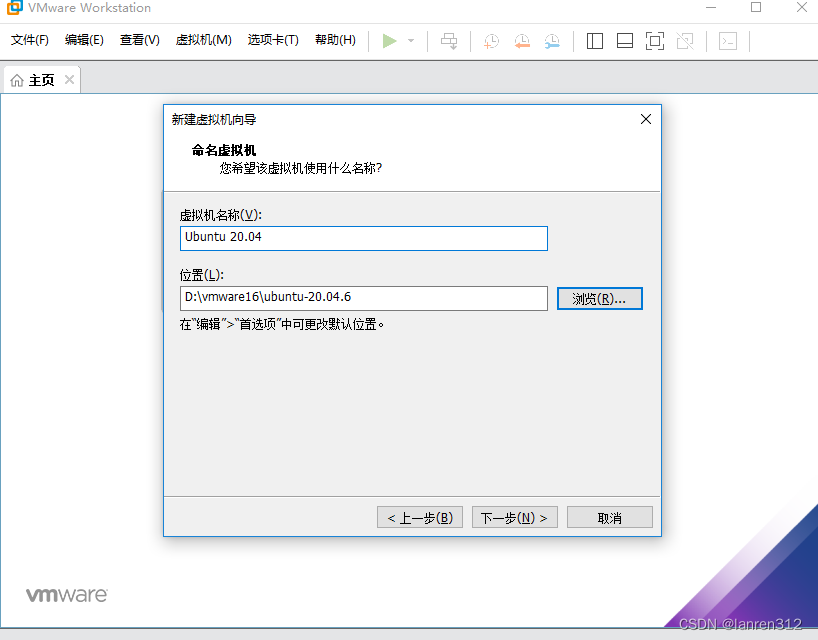
Task: Toggle the library sidebar view icon
Action: coord(595,41)
